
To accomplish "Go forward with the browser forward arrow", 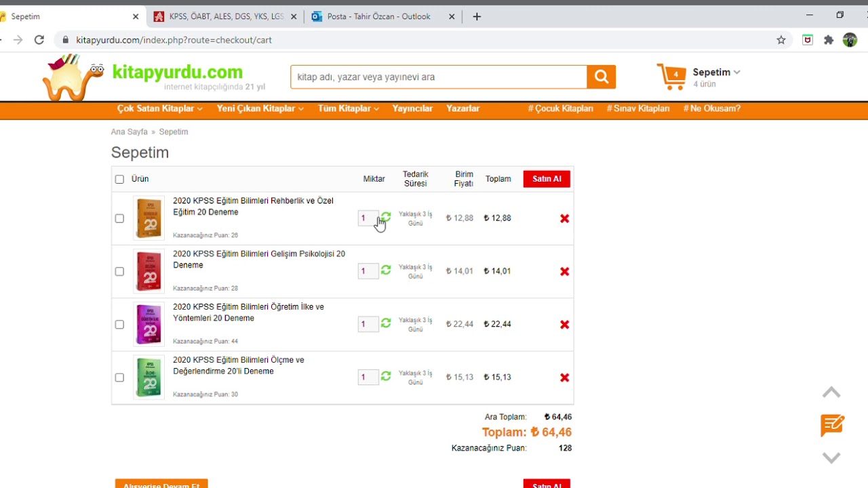I will coord(18,40).
